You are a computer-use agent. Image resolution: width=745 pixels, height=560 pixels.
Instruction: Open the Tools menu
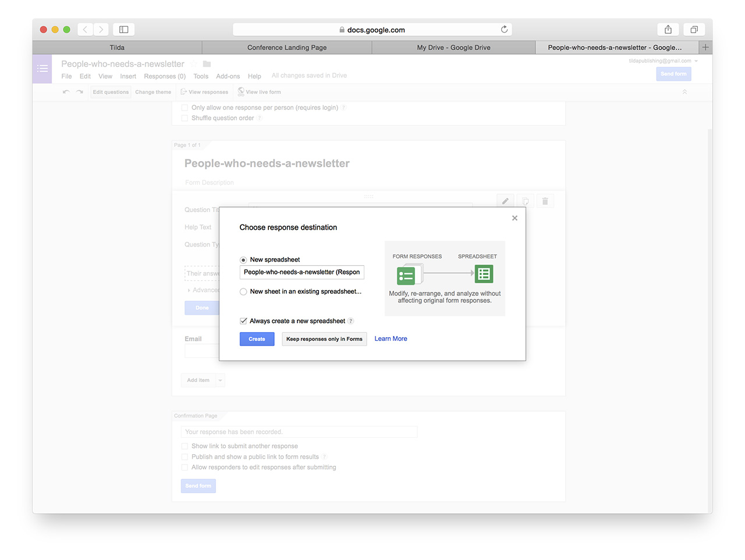[x=201, y=76]
